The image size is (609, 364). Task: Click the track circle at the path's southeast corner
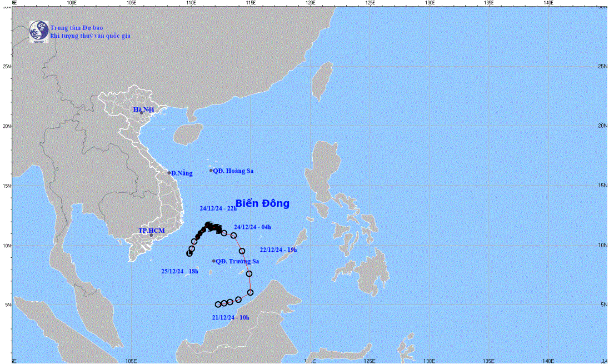(250, 292)
